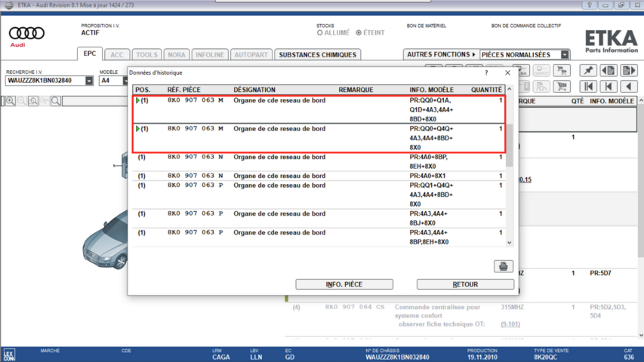Select the 8K0 907 063 N PR:4A0+8X1 row

(x=319, y=176)
